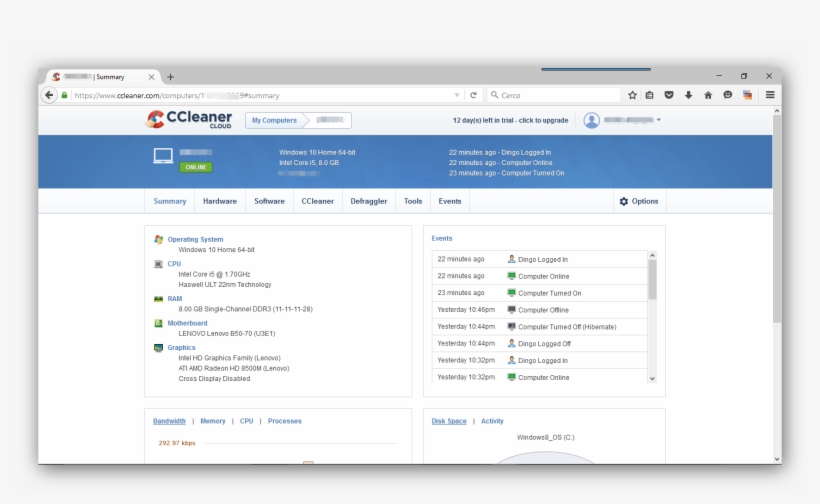This screenshot has height=504, width=820.
Task: Click the RAM module icon
Action: [158, 299]
